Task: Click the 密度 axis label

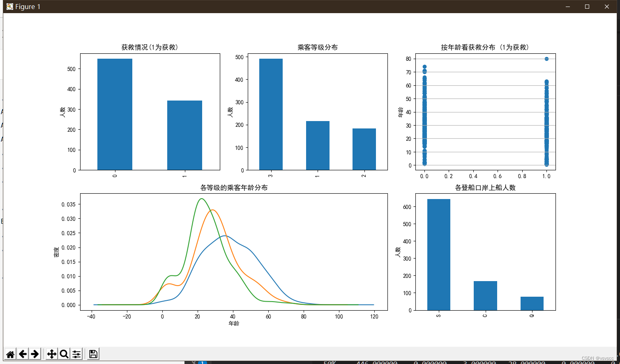Action: pos(57,252)
